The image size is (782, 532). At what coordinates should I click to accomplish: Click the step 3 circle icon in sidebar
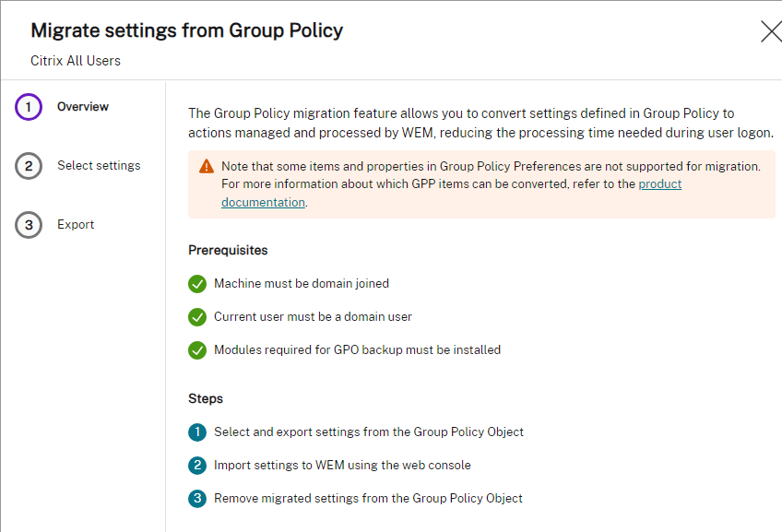point(29,225)
